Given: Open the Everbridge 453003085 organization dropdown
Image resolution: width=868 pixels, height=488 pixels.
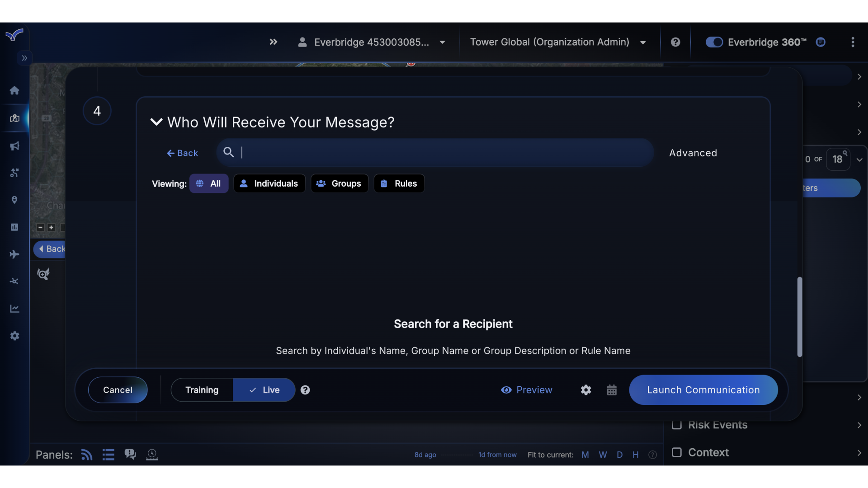Looking at the screenshot, I should point(443,42).
